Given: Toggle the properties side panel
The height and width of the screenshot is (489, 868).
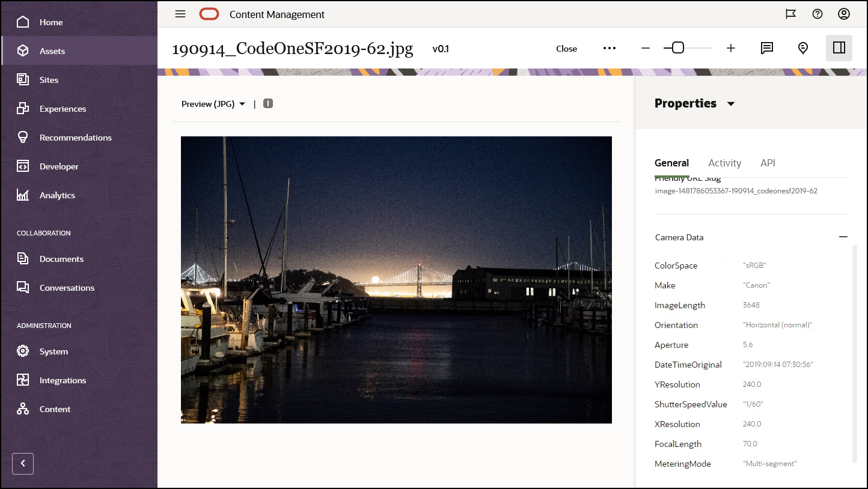Looking at the screenshot, I should click(839, 48).
